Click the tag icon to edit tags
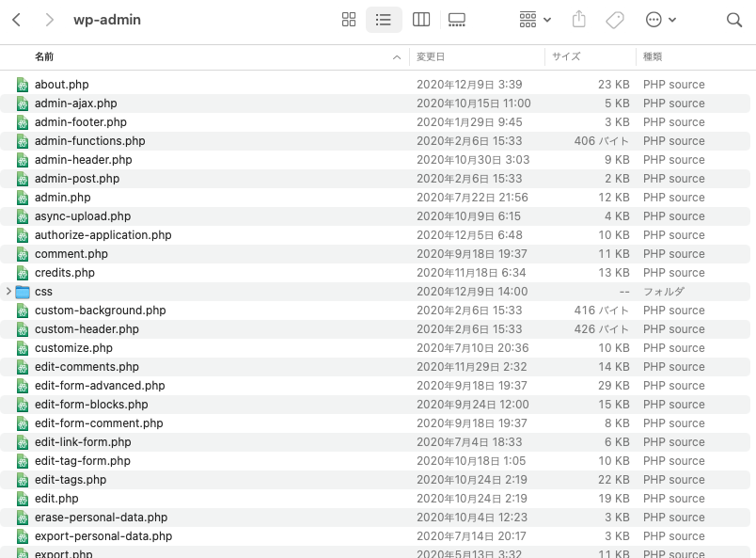This screenshot has height=558, width=756. pos(615,20)
